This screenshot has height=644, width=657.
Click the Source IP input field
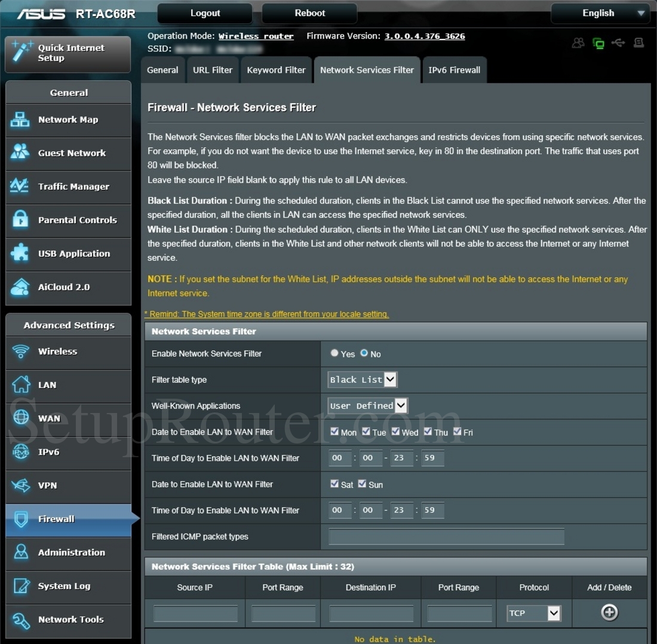194,613
